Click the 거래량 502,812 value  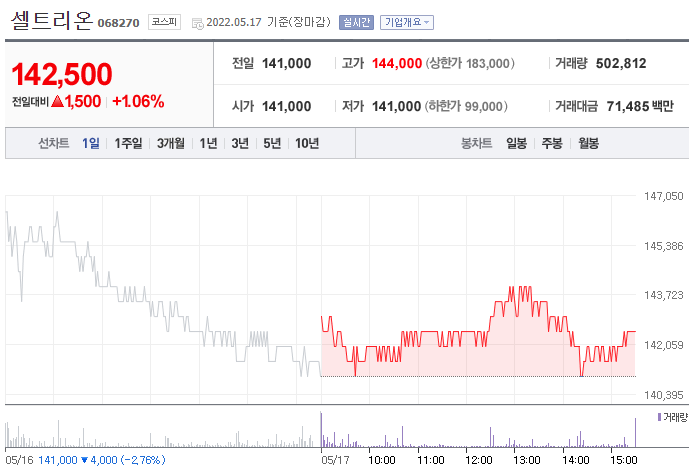click(621, 64)
